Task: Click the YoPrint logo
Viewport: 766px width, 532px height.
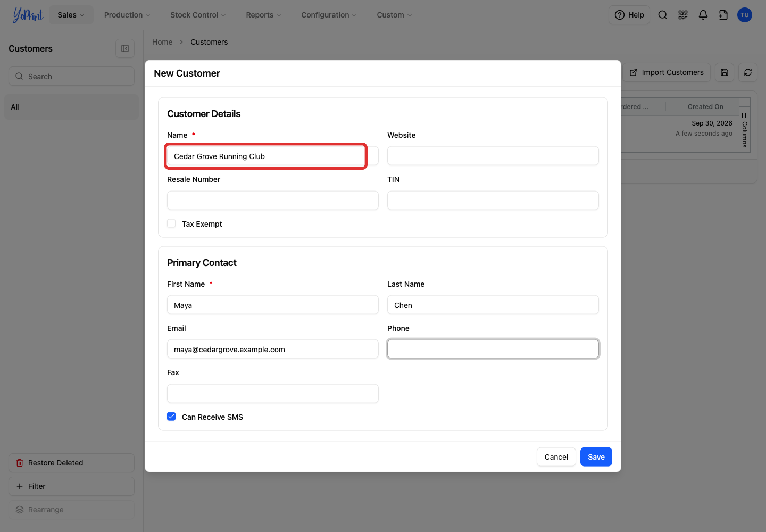Action: (28, 15)
